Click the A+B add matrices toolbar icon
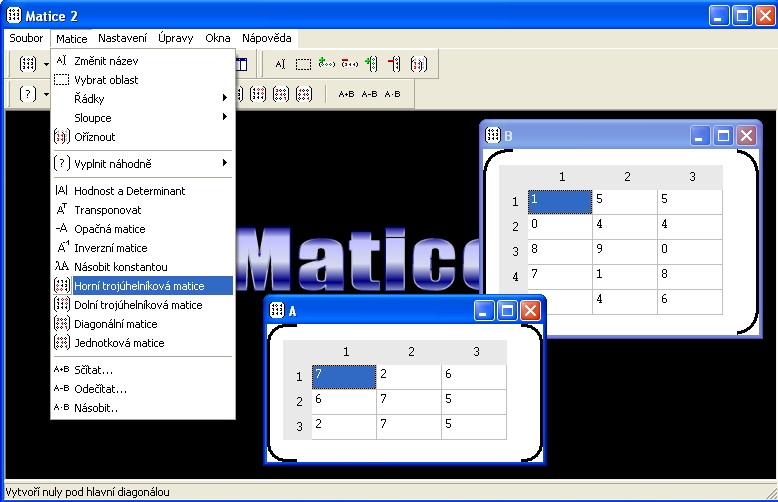778x502 pixels. click(x=346, y=94)
